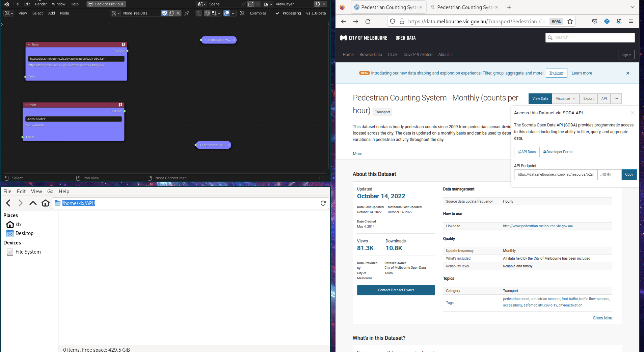Select klx home in Places sidebar
This screenshot has height=352, width=644.
tap(14, 225)
